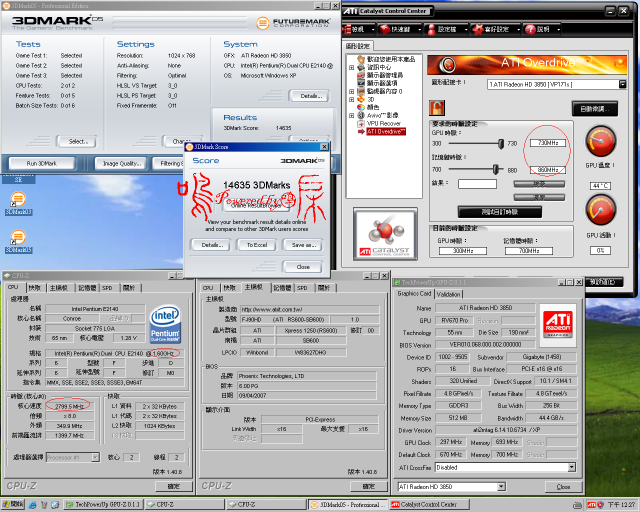Image resolution: width=640 pixels, height=512 pixels.
Task: Click the Close button in GPU-Z window
Action: (x=563, y=487)
